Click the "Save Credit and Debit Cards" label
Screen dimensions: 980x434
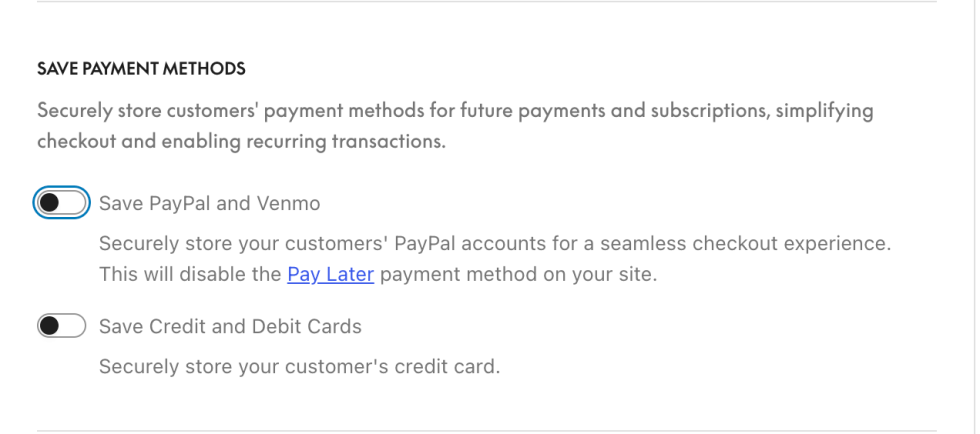[230, 326]
